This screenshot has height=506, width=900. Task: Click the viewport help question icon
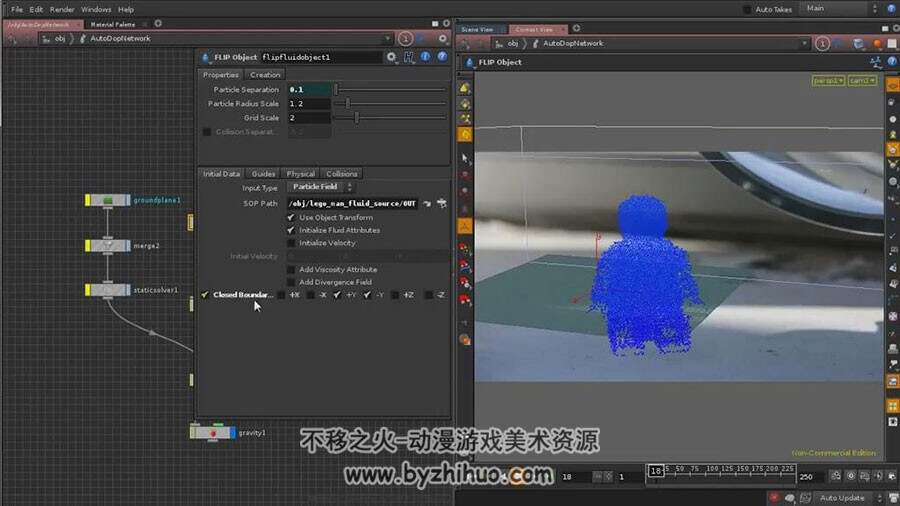click(x=892, y=62)
